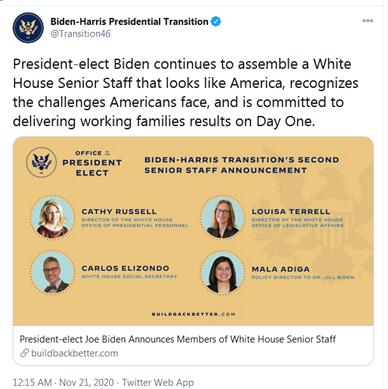Click Louisa Terrell's portrait

[222, 217]
